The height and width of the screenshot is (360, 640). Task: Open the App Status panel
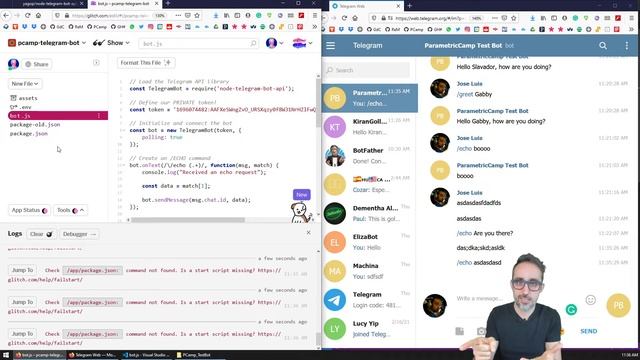pyautogui.click(x=29, y=210)
